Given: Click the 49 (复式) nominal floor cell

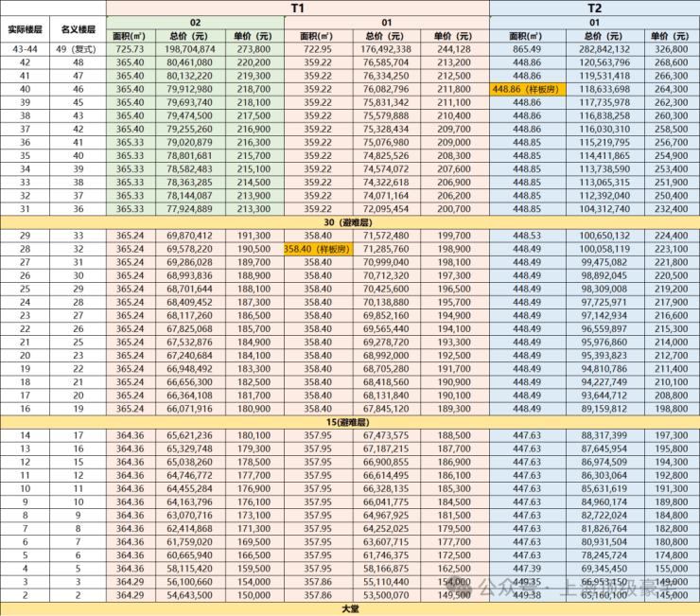Looking at the screenshot, I should pyautogui.click(x=78, y=48).
